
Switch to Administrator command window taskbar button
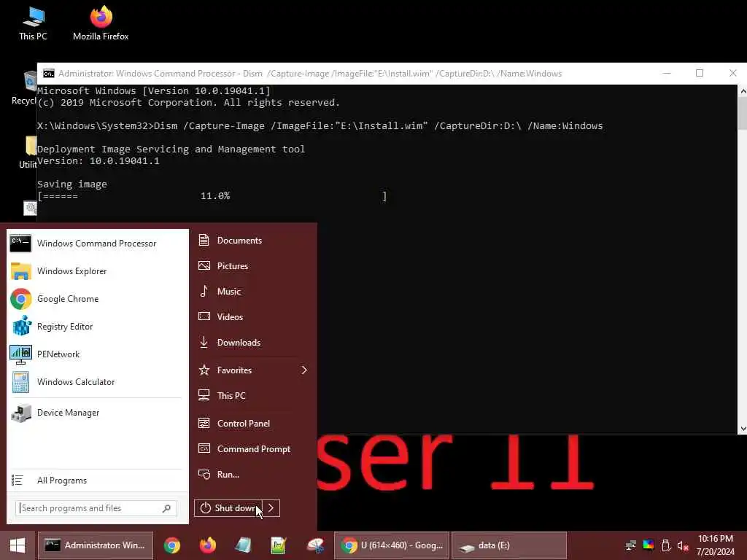(96, 545)
